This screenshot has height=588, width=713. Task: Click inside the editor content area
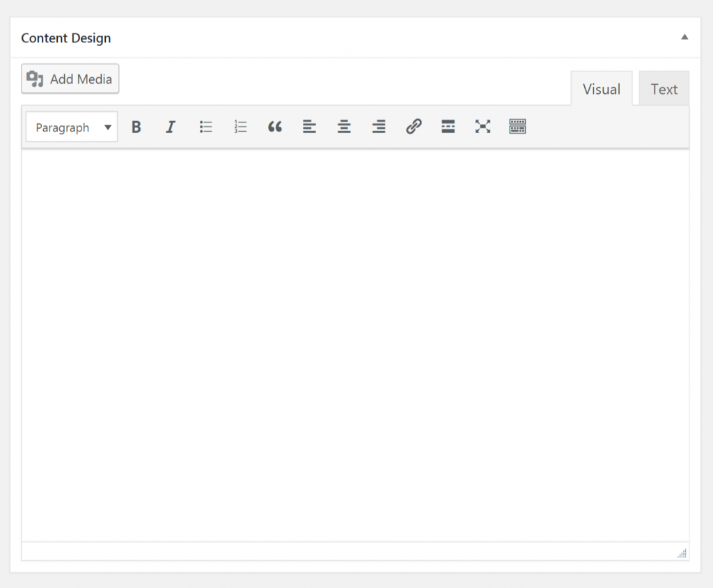point(355,345)
